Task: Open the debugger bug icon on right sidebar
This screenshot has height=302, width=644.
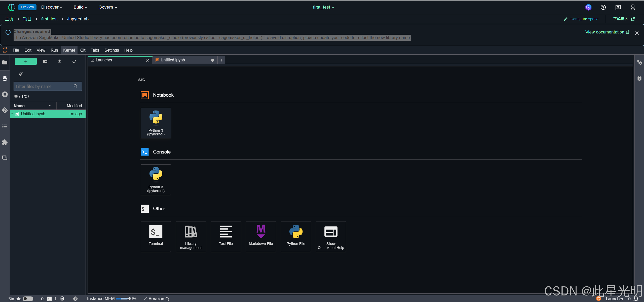Action: click(639, 79)
